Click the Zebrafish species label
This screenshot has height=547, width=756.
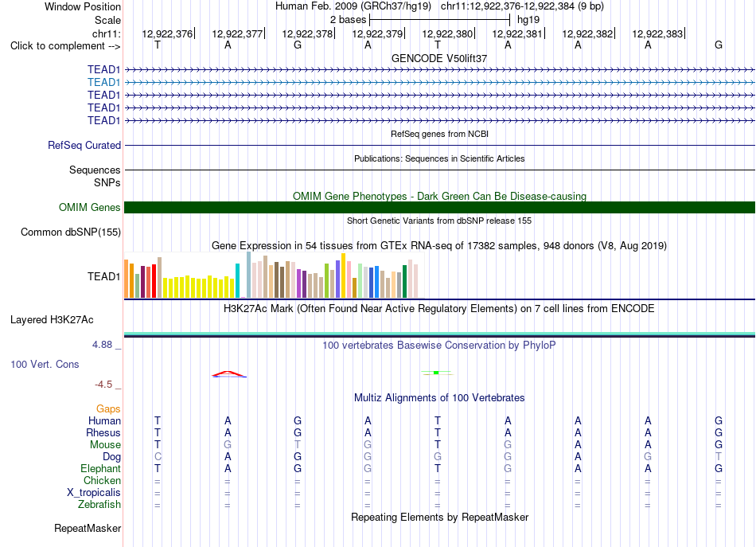[x=99, y=505]
